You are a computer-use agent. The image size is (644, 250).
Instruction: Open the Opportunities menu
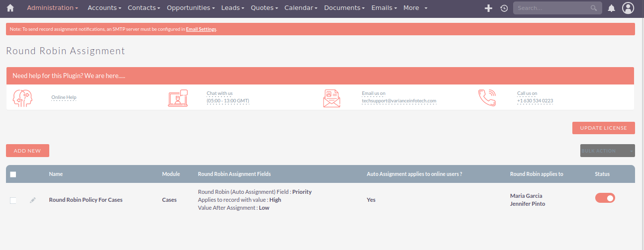pos(191,8)
